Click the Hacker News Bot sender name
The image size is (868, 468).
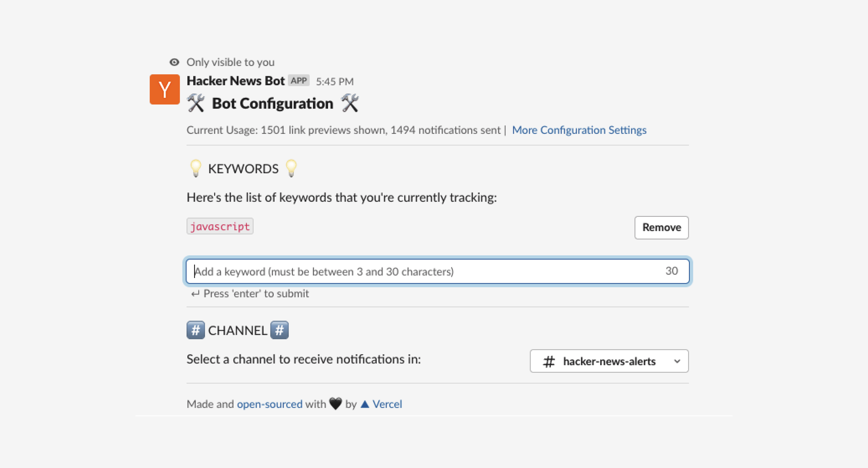(235, 81)
